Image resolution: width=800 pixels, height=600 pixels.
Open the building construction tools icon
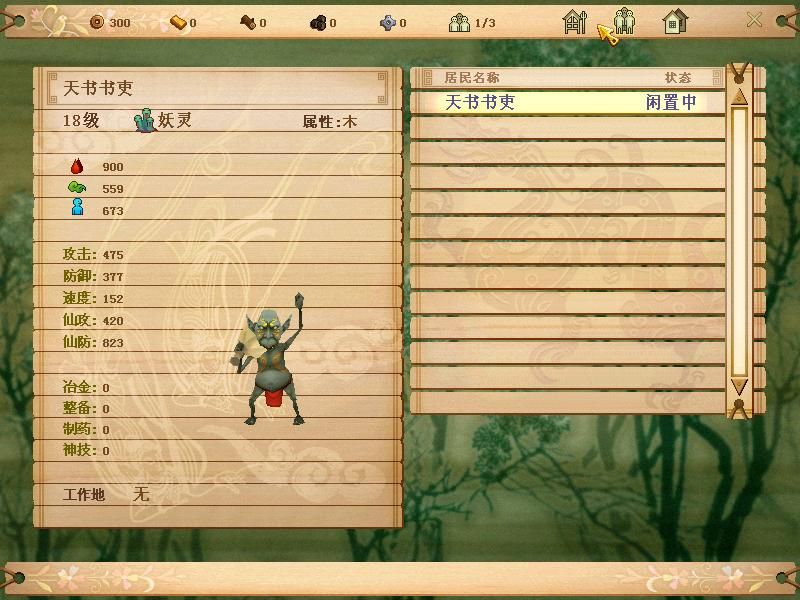[x=574, y=22]
